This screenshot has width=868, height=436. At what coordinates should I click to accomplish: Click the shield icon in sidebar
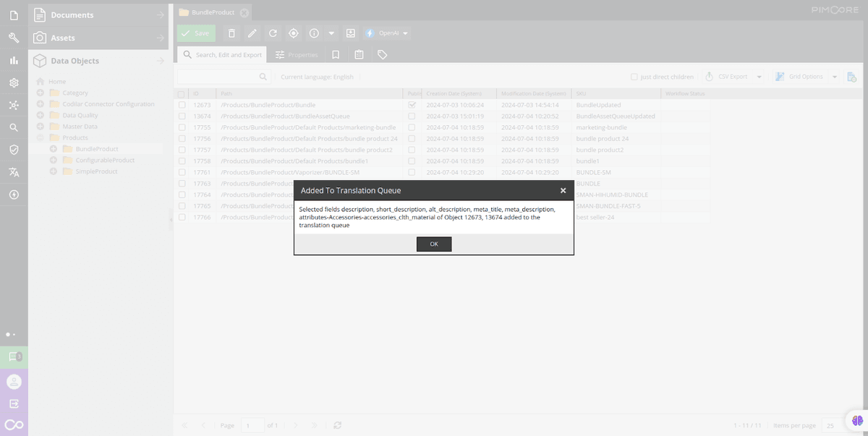pos(14,150)
